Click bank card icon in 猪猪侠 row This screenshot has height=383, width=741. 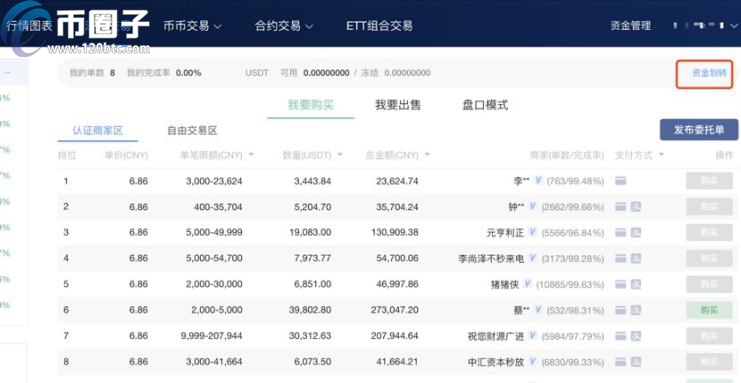[620, 284]
